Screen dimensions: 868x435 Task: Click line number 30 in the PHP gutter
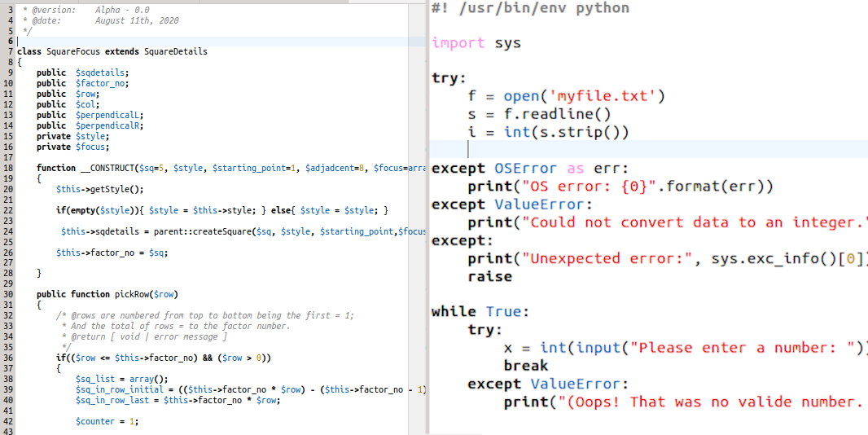pyautogui.click(x=8, y=294)
